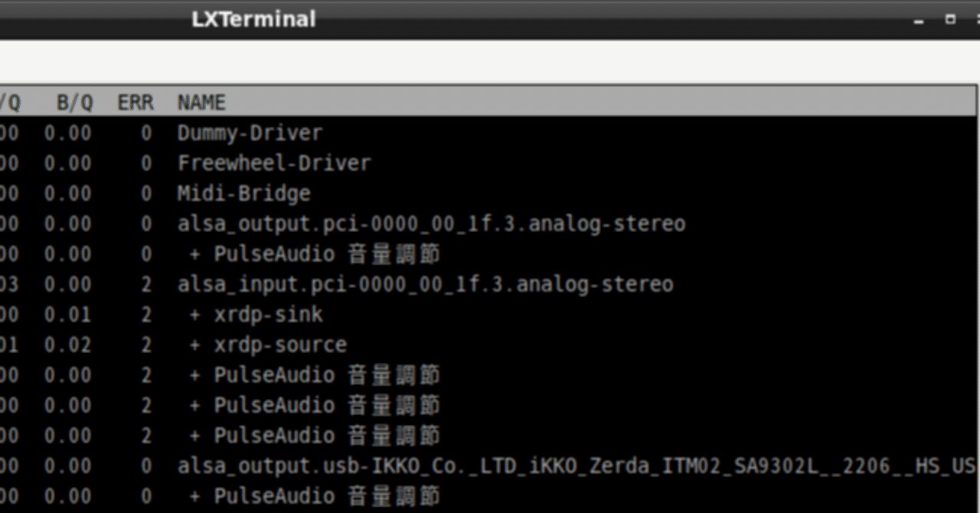Screen dimensions: 980x513
Task: Select the alsa_output.pci-0000_00_1f.3.analog-stereo node
Action: 431,223
